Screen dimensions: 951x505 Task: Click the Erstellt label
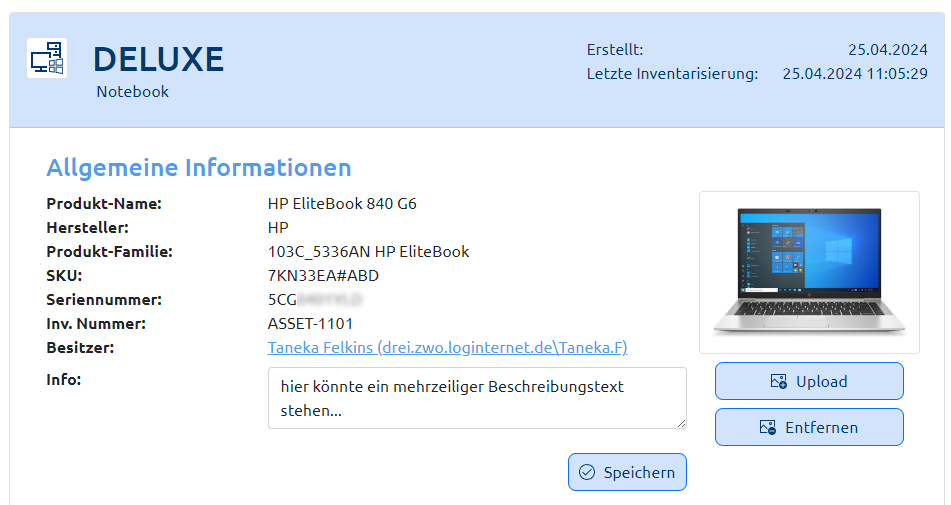coord(614,50)
